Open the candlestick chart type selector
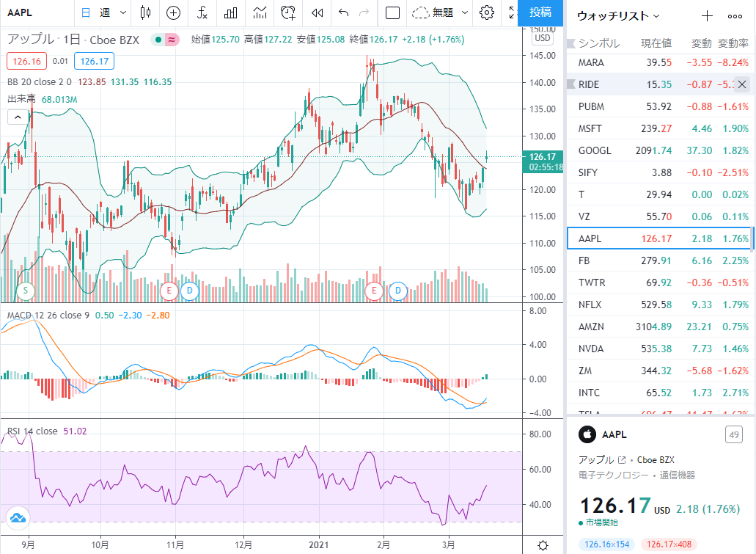Image resolution: width=756 pixels, height=554 pixels. pos(146,12)
